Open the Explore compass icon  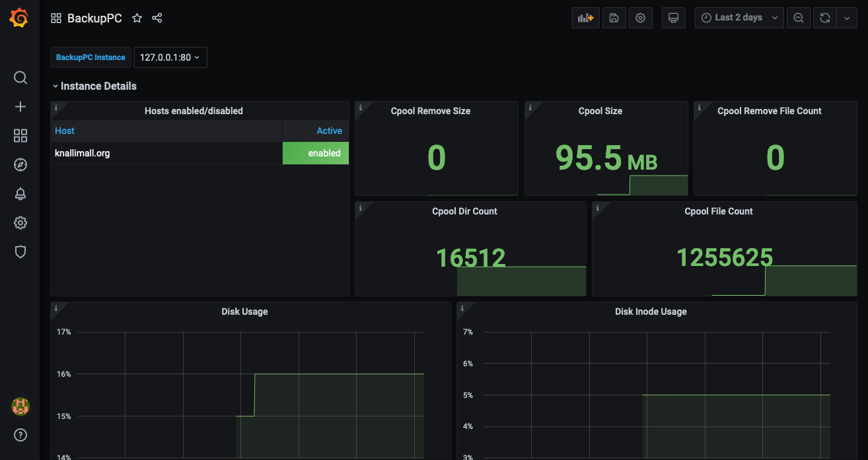tap(20, 165)
